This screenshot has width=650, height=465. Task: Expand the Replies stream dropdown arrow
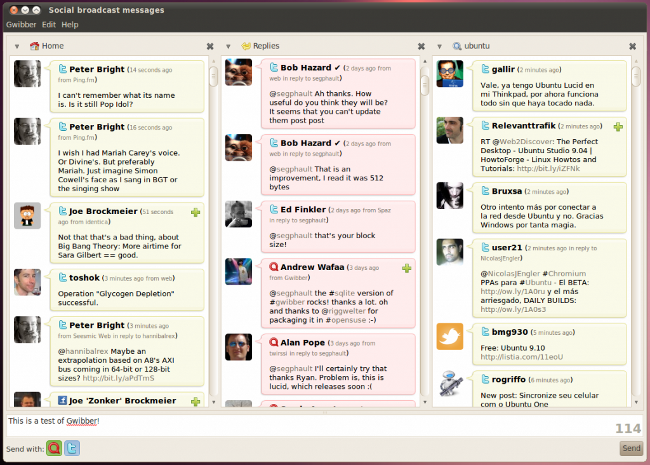coord(229,46)
